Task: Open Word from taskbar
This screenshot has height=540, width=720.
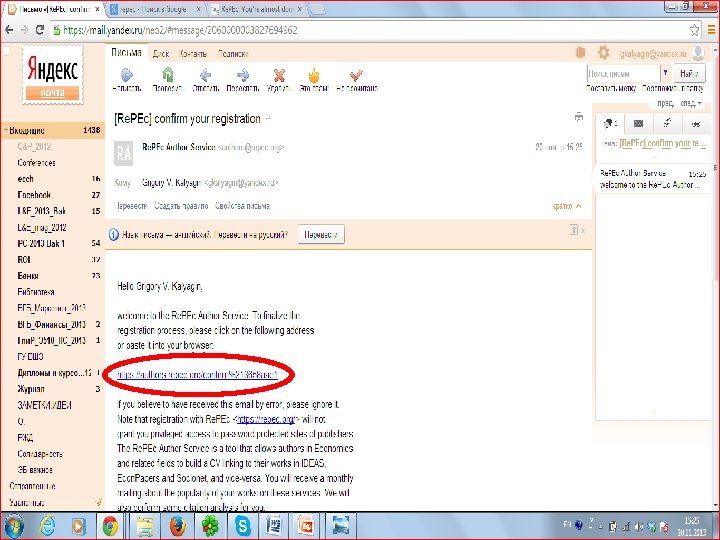Action: click(274, 526)
